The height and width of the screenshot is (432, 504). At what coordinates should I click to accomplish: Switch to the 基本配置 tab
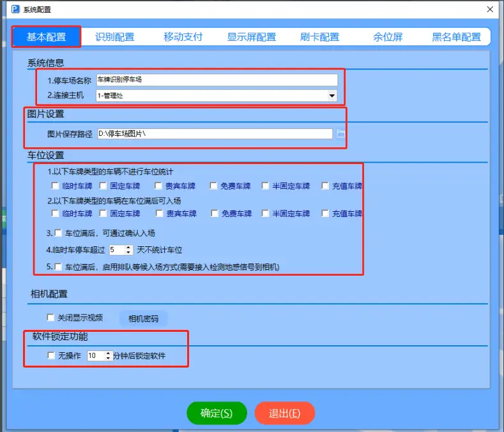coord(46,37)
